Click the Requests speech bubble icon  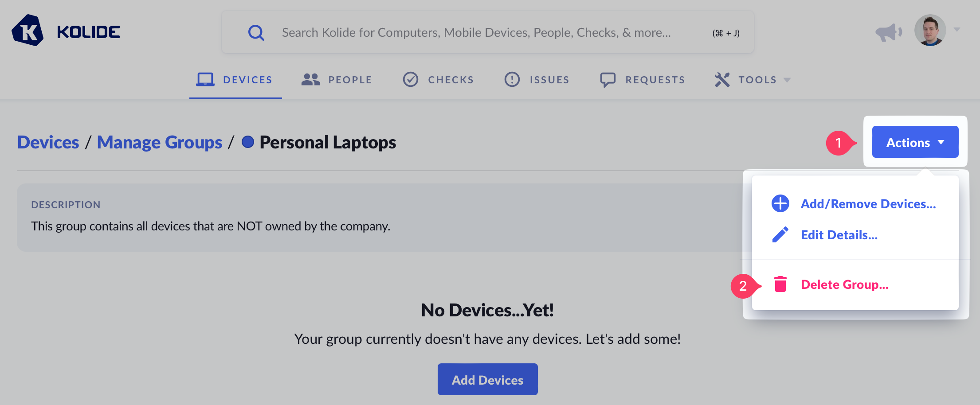point(608,80)
